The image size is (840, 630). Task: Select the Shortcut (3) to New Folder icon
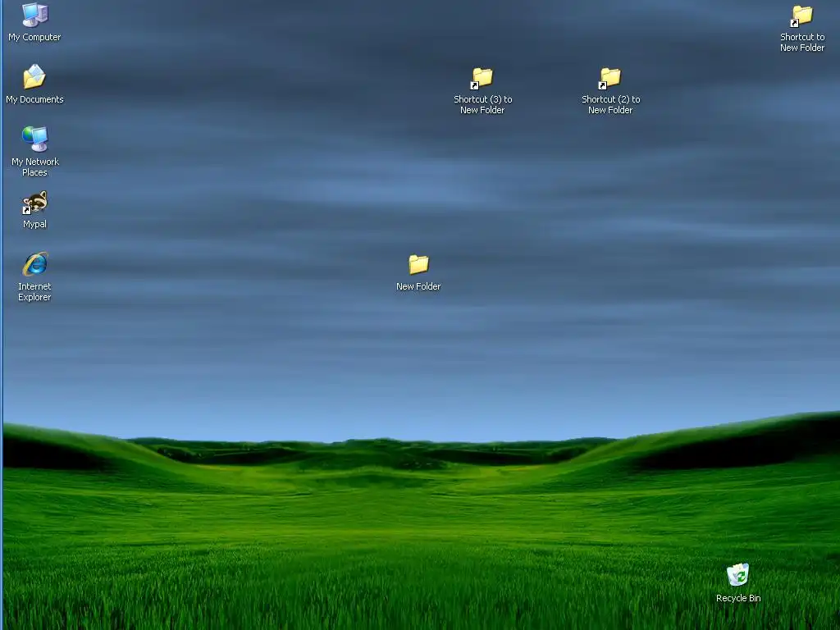coord(482,78)
